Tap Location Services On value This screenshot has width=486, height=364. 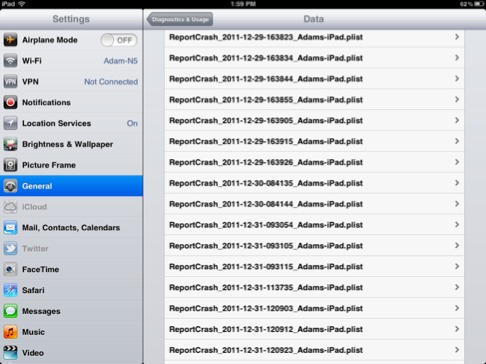coord(132,123)
